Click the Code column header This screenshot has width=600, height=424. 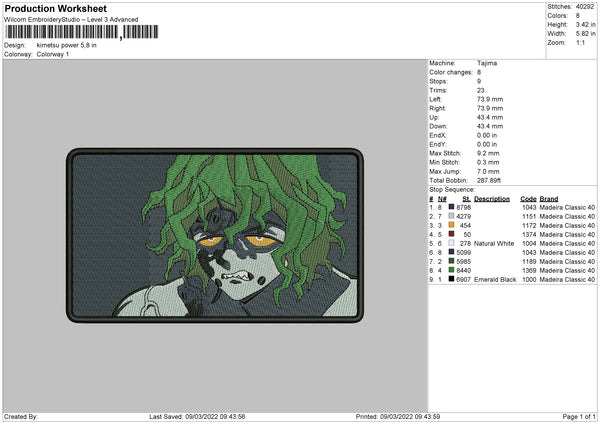[528, 199]
